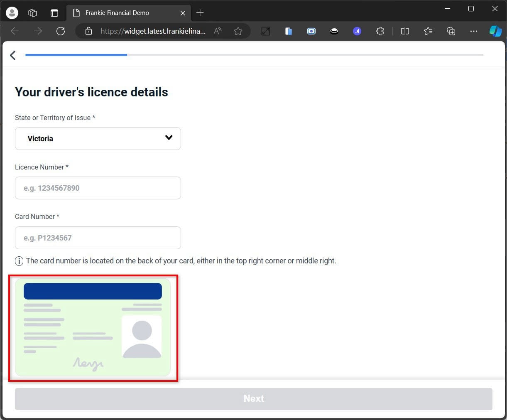
Task: Click the Licence Number input field
Action: pos(98,188)
